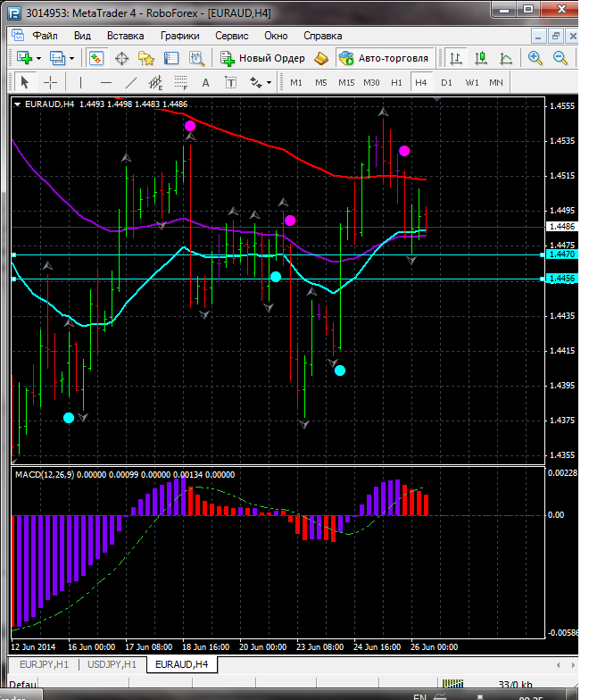
Task: Switch to M15 timeframe
Action: click(346, 82)
